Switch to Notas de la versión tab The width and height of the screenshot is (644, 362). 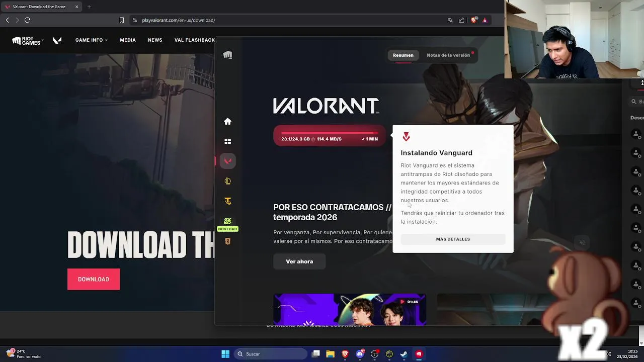pyautogui.click(x=448, y=55)
